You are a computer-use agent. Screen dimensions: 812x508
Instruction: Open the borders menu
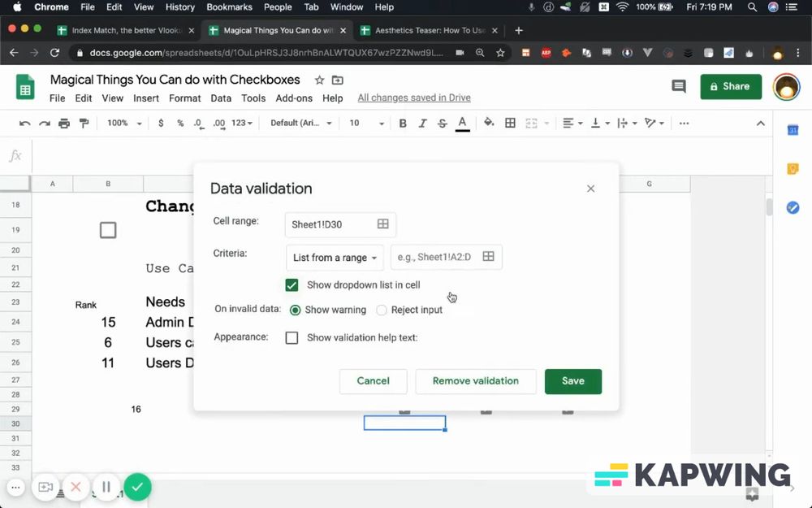click(510, 123)
